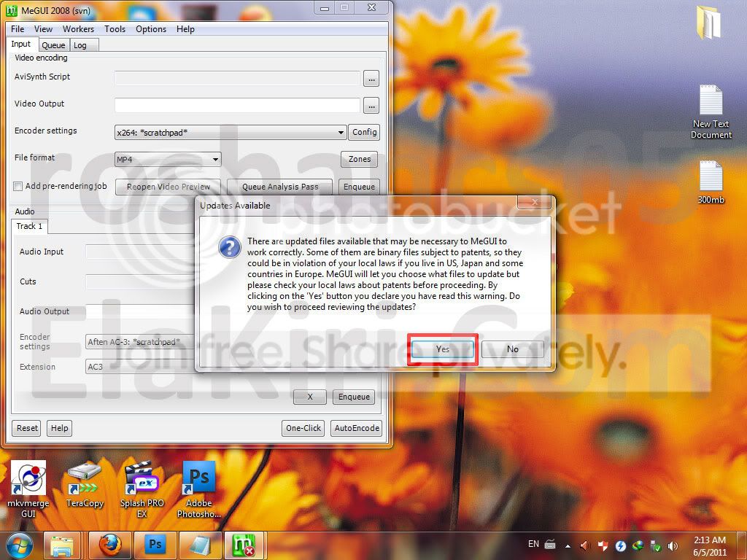Click the video Enqueue button

tap(359, 187)
